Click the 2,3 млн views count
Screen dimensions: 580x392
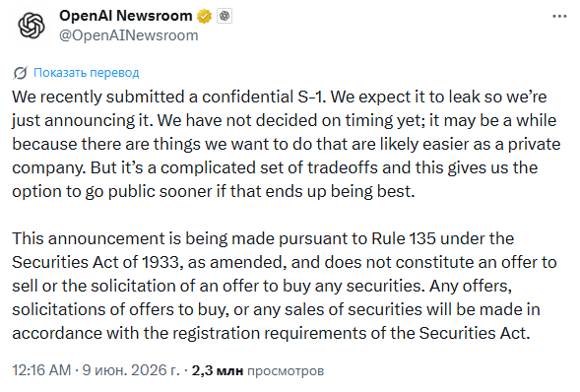pos(217,370)
